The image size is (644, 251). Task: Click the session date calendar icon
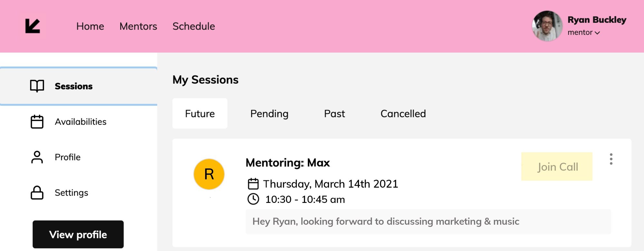click(x=253, y=184)
